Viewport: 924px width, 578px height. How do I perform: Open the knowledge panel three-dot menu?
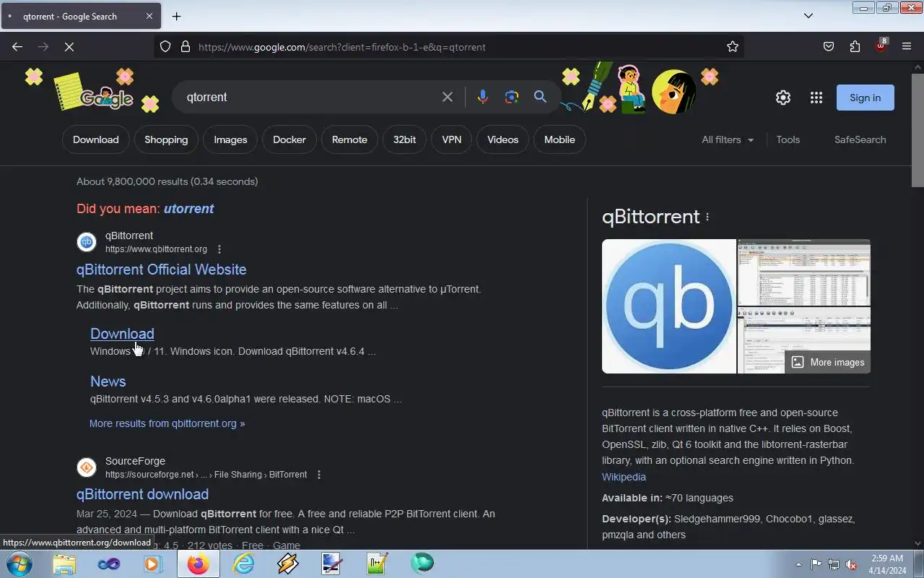[707, 217]
